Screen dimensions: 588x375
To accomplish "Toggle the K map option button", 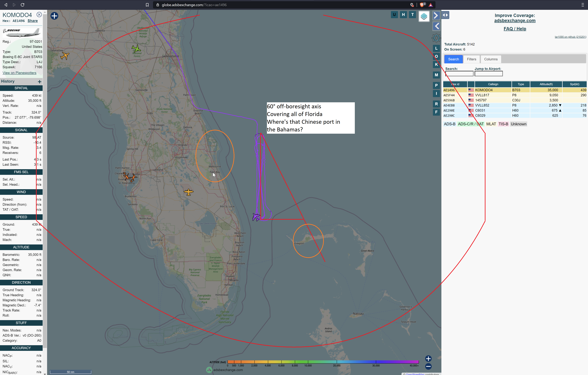I will pos(436,65).
